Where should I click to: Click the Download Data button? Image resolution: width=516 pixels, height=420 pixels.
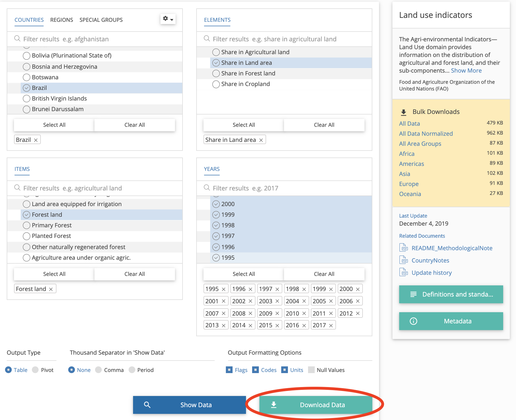pos(316,405)
